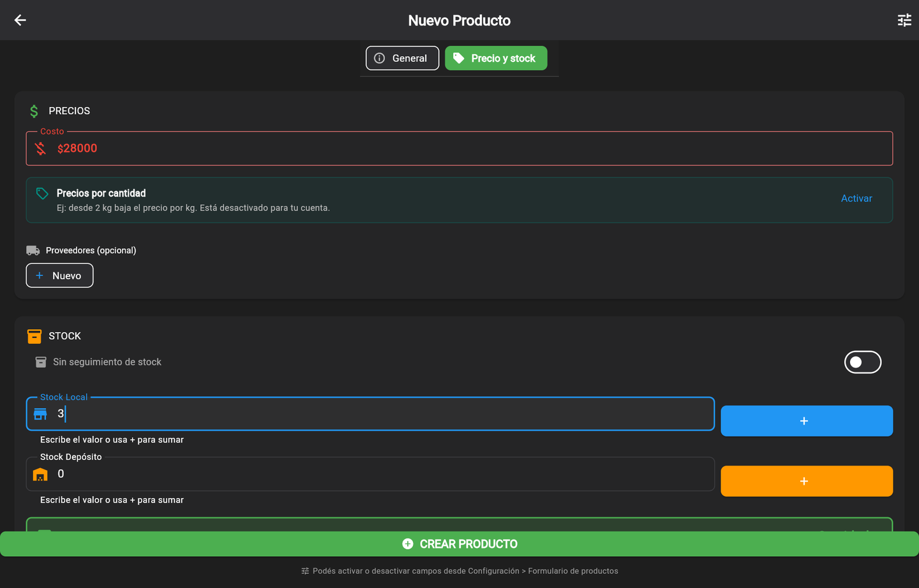
Task: Click into the Stock Depósito field
Action: [x=370, y=474]
